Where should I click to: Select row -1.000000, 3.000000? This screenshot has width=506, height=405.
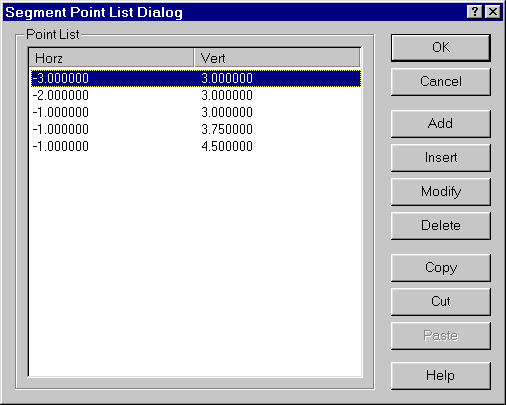[x=196, y=112]
